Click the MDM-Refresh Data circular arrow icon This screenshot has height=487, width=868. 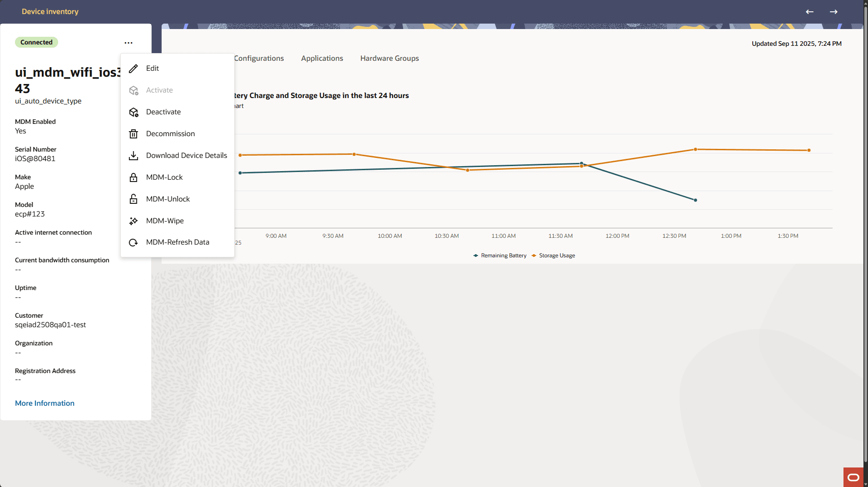pos(133,242)
